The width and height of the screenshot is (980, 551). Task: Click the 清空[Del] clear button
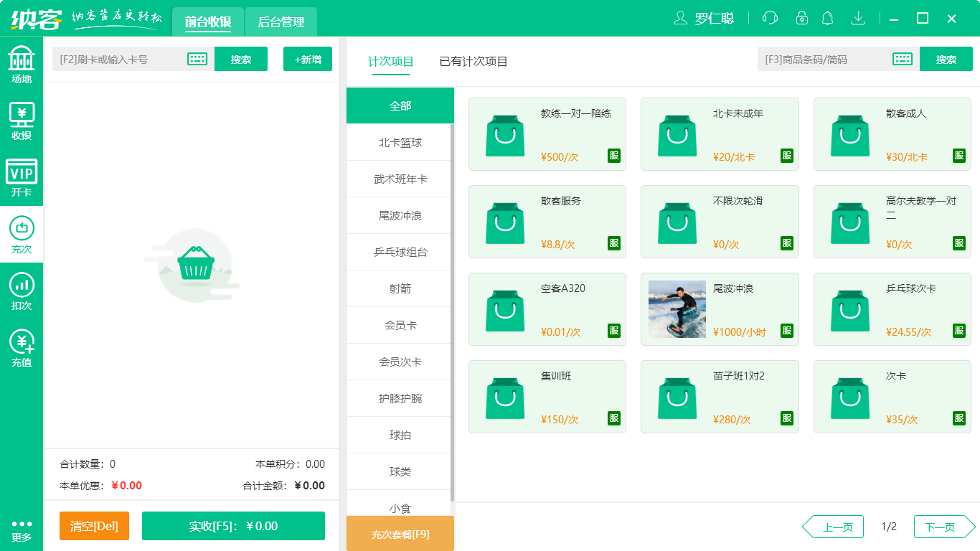(94, 526)
